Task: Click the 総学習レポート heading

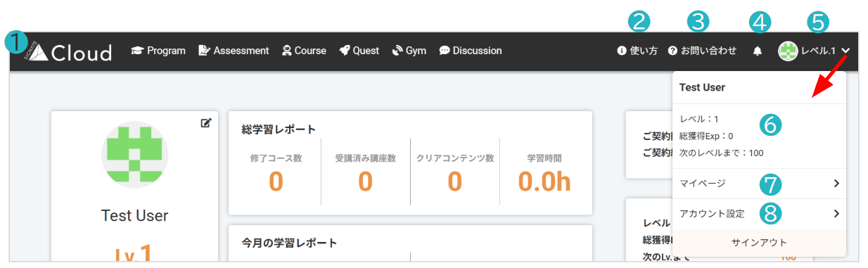Action: 279,129
